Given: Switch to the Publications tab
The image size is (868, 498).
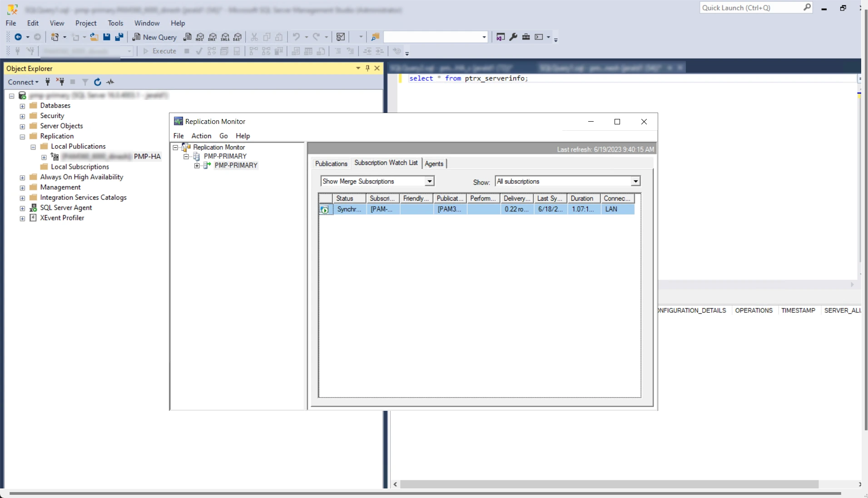Looking at the screenshot, I should 331,163.
